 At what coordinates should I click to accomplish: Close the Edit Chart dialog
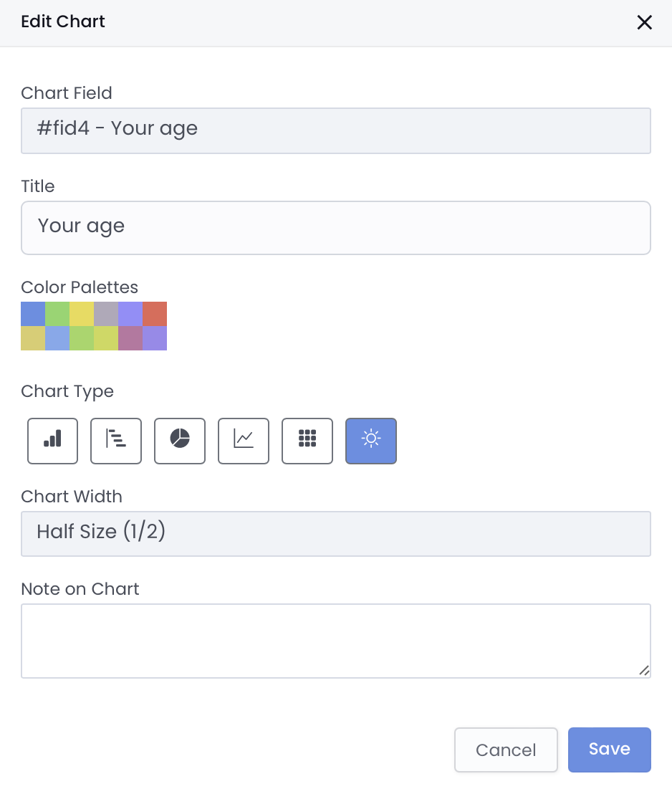[x=644, y=22]
